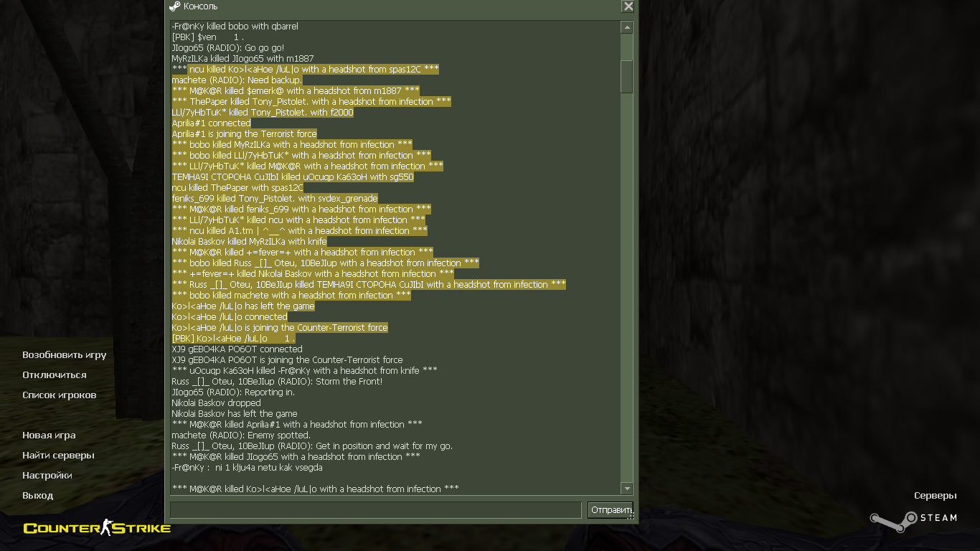
Task: Click the Steam logo at the bottom right
Action: 914,521
